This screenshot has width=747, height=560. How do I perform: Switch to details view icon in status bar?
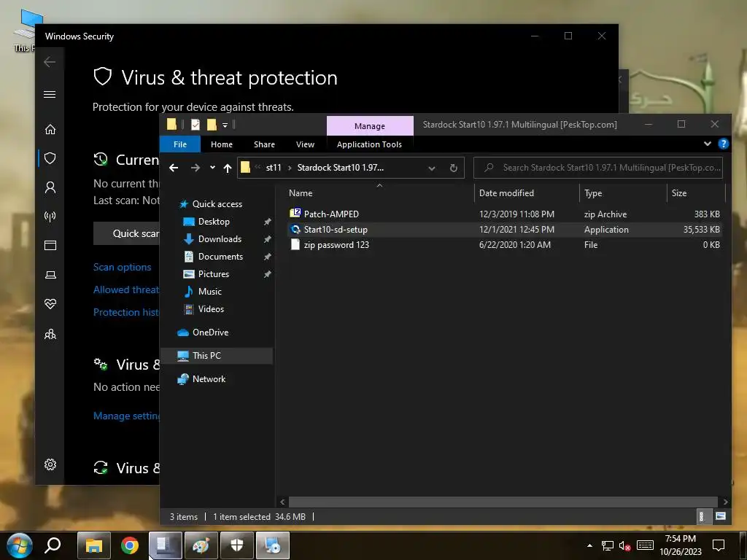701,516
